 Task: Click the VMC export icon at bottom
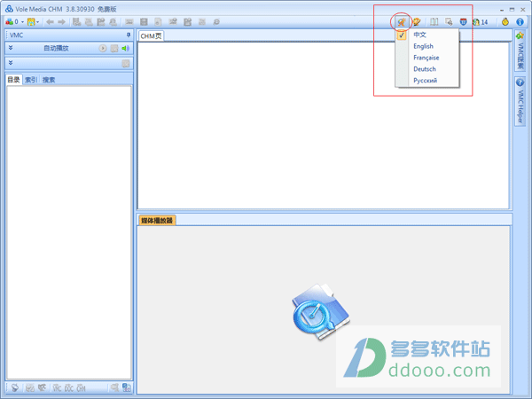coord(57,387)
